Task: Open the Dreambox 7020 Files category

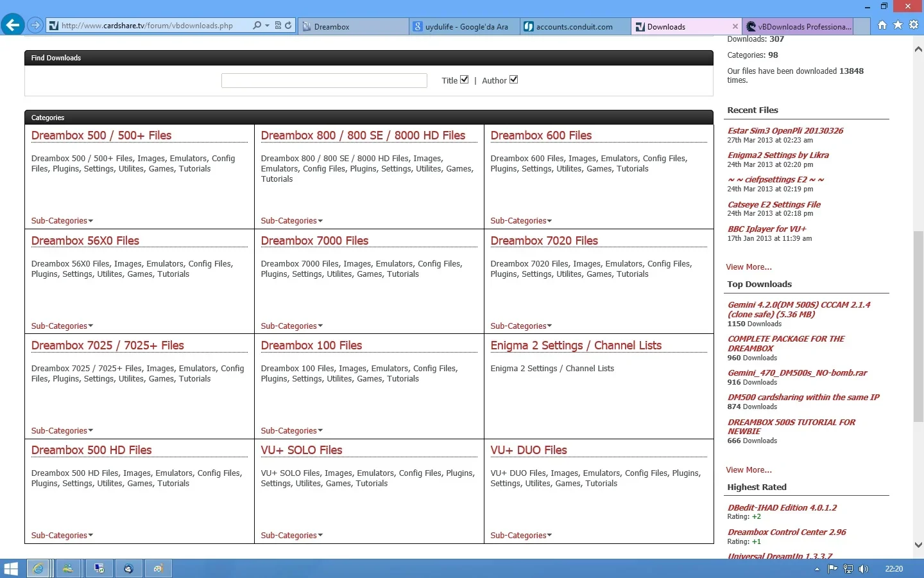Action: [x=544, y=241]
